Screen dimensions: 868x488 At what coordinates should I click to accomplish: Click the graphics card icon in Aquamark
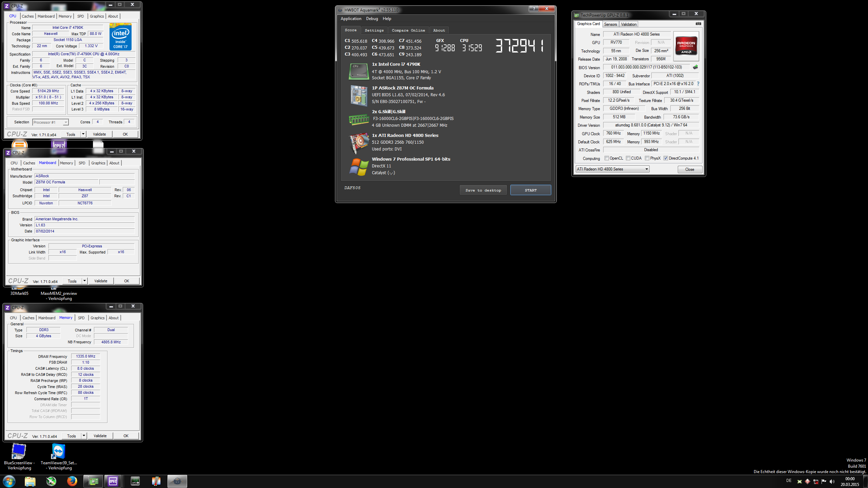[x=359, y=143]
